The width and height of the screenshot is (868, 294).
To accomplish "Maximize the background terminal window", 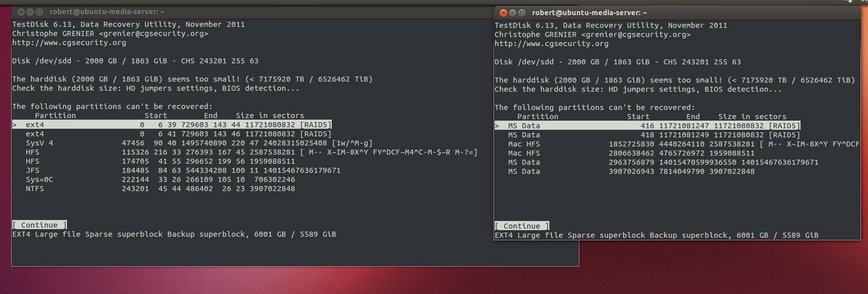I will (x=39, y=12).
